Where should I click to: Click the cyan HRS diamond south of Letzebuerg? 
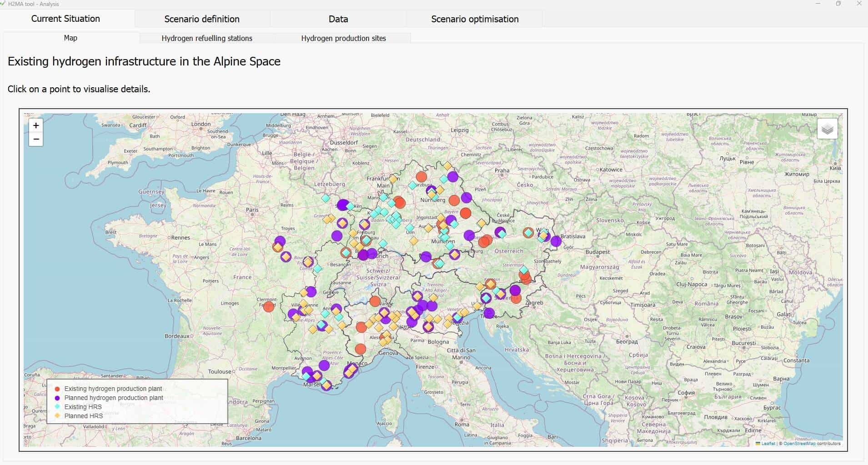(x=326, y=198)
